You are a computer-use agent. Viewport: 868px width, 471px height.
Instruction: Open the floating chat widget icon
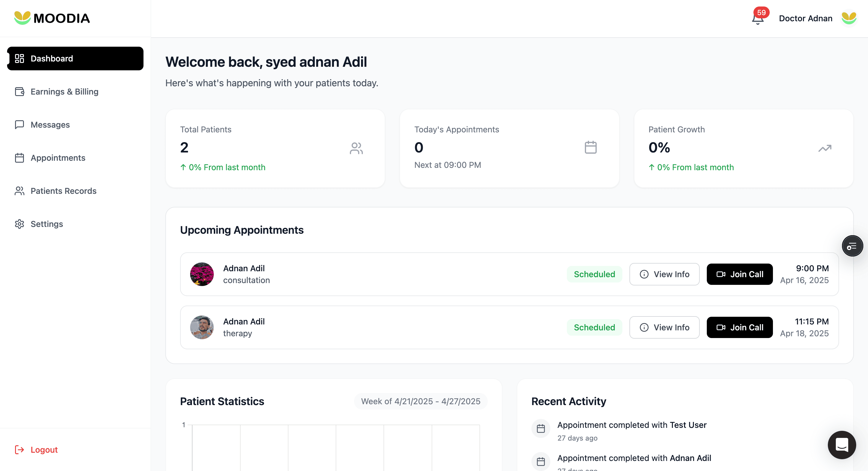(841, 445)
